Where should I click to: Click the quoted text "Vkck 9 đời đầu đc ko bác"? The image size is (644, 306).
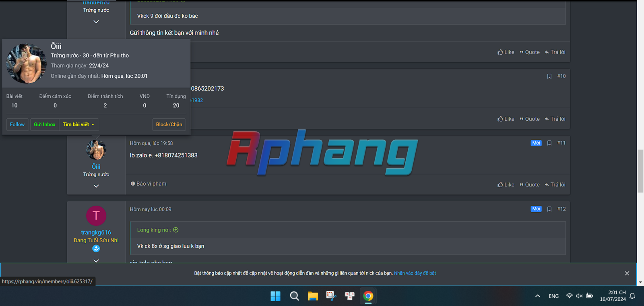(x=167, y=16)
